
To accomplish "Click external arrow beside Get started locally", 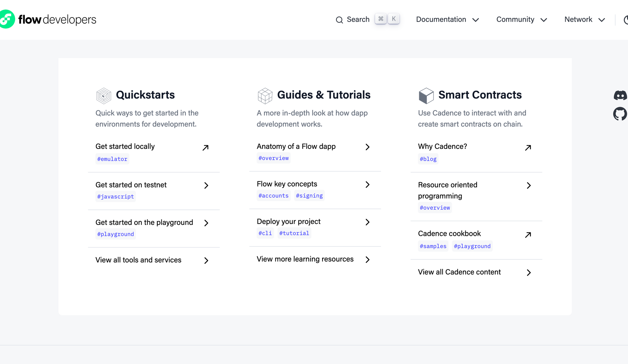I will (x=206, y=148).
